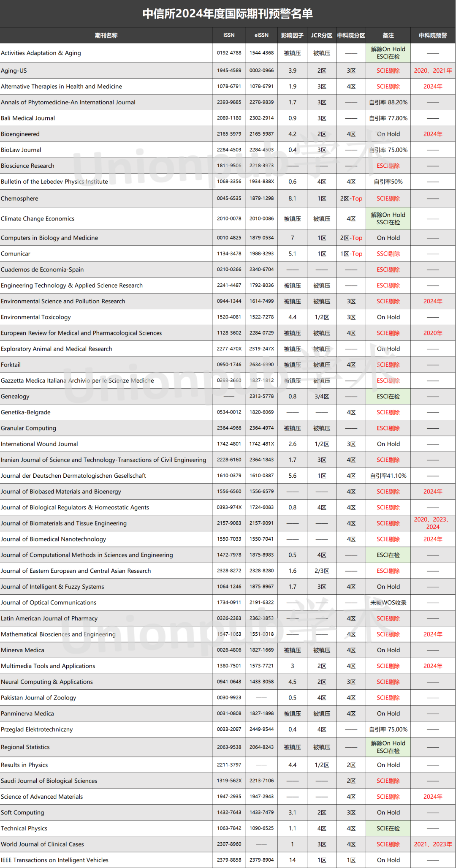This screenshot has width=456, height=868.
Task: Click the 中科院分区 column header
Action: pos(351,35)
